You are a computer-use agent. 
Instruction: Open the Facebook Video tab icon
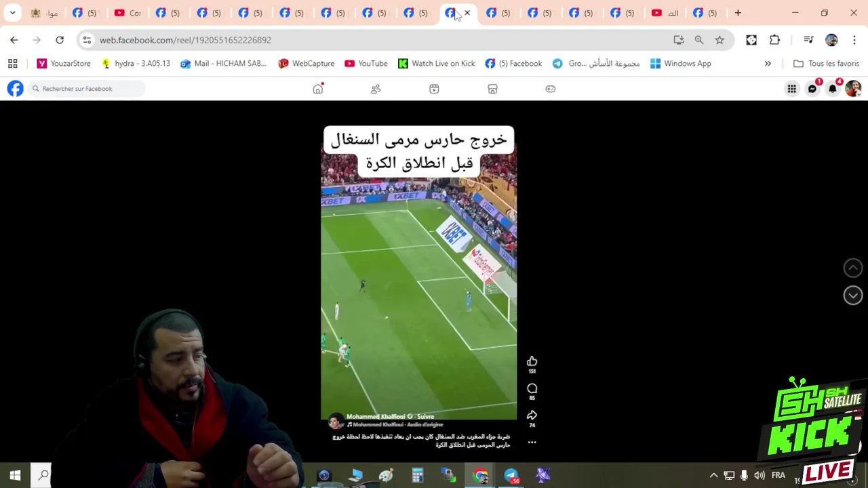point(434,89)
